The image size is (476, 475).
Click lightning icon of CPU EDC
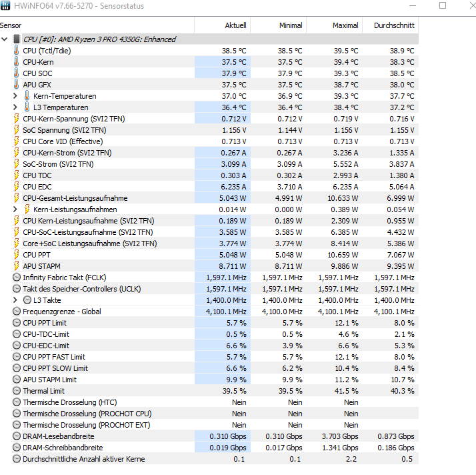click(x=17, y=187)
